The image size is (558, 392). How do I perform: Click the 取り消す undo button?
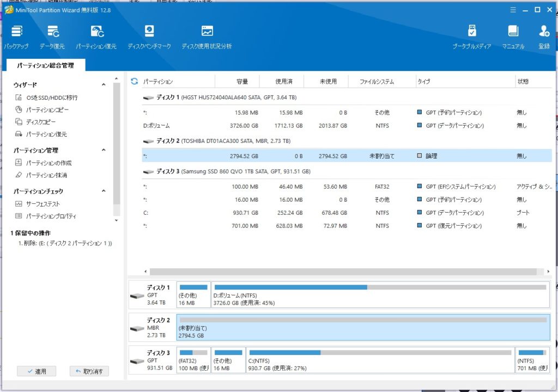coord(89,371)
